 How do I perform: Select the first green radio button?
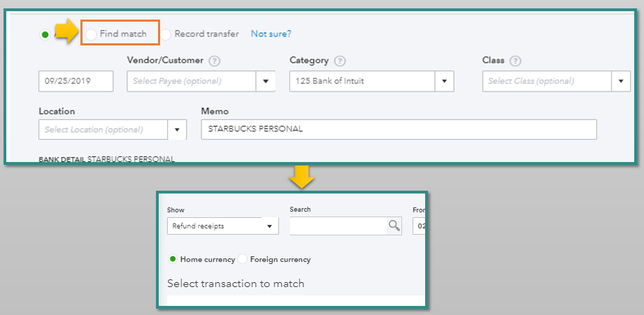(x=45, y=34)
